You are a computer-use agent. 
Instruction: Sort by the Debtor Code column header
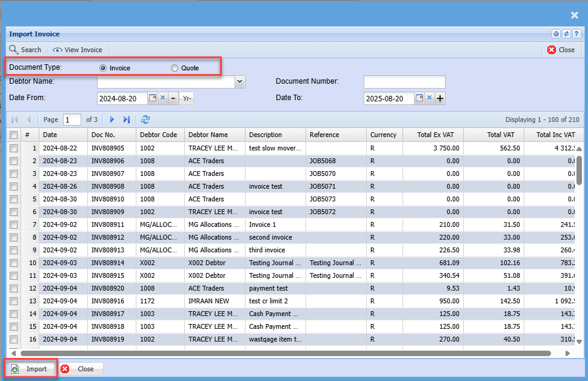158,135
